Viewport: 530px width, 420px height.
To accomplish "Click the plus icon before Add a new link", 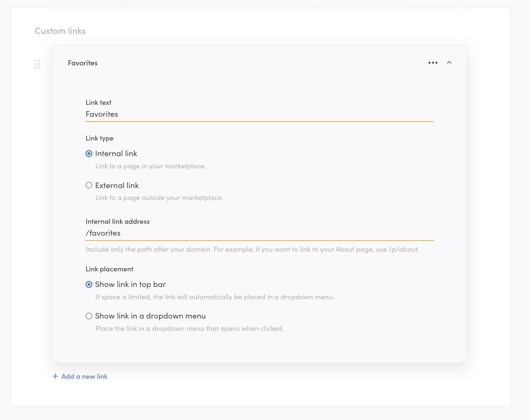I will point(55,377).
